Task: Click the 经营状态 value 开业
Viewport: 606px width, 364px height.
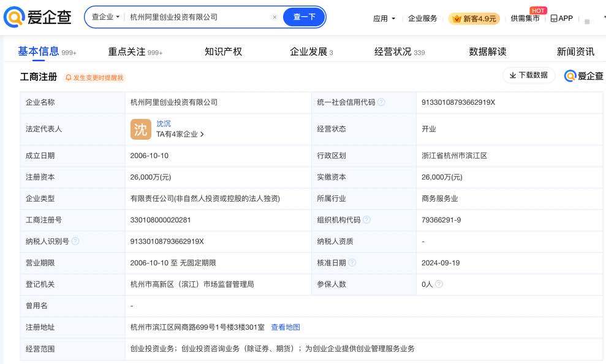Action: pyautogui.click(x=428, y=129)
